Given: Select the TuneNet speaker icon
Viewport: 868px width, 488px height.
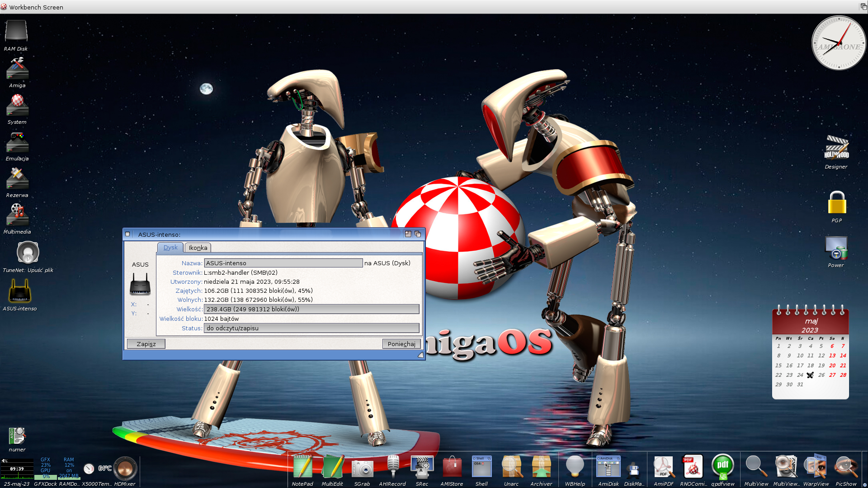Looking at the screenshot, I should point(28,252).
